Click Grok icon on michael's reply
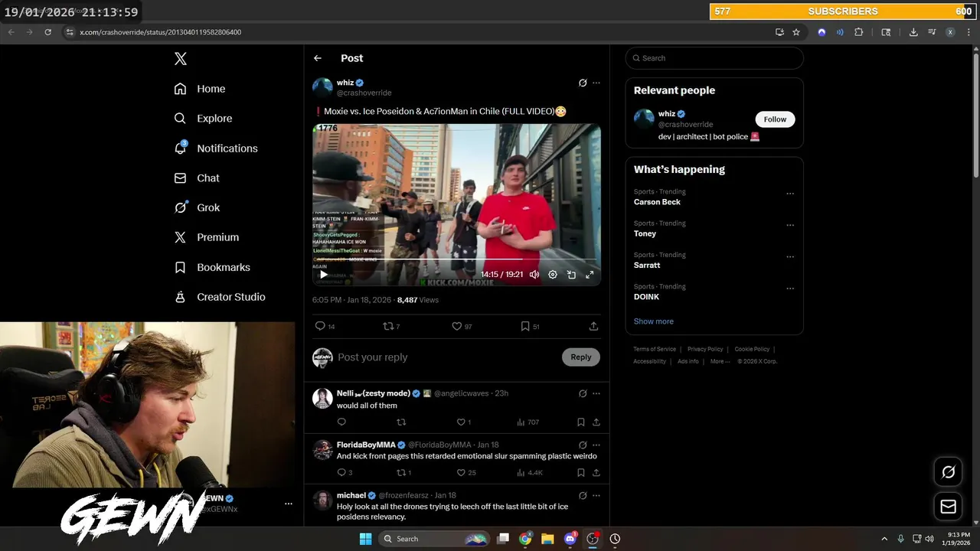This screenshot has width=980, height=551. (x=583, y=495)
